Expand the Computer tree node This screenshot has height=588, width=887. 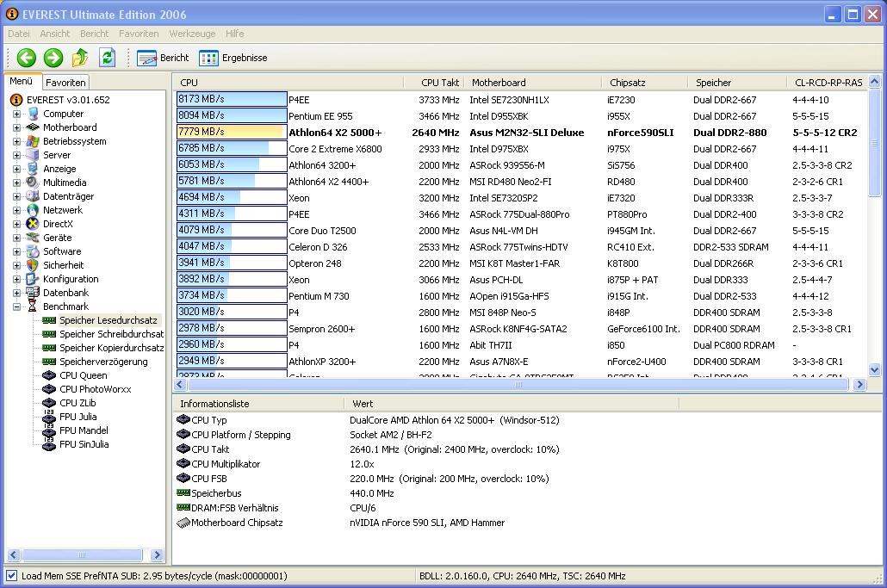coord(17,114)
